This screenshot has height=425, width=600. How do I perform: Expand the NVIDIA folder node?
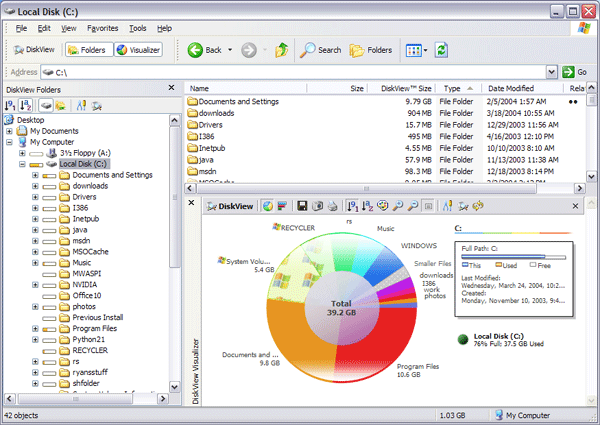tap(35, 285)
